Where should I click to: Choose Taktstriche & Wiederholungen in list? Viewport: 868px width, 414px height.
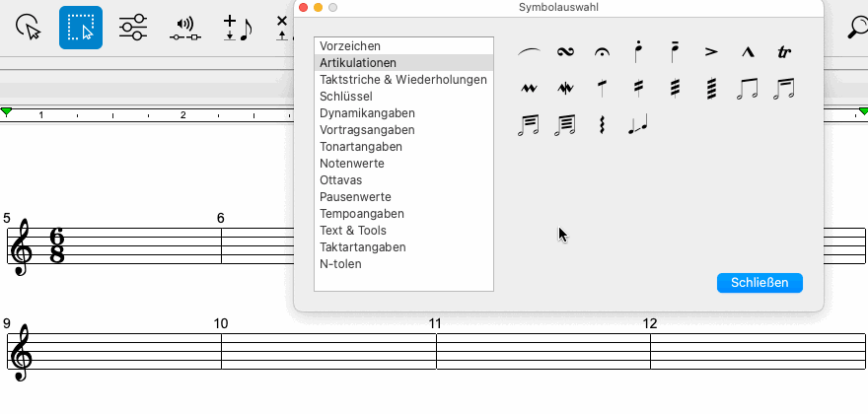[402, 80]
